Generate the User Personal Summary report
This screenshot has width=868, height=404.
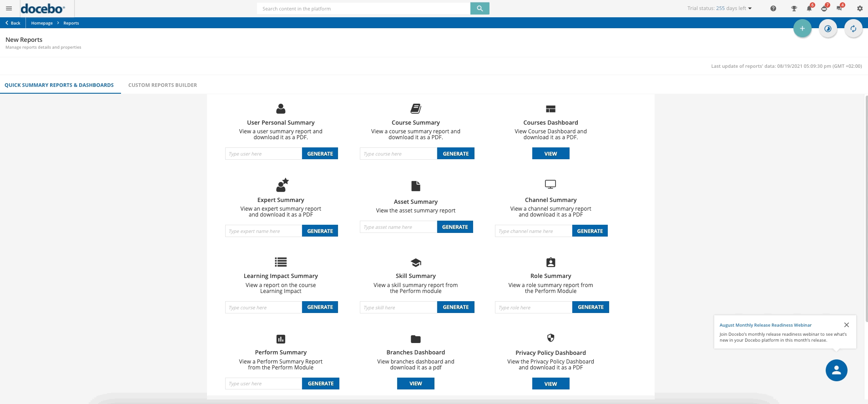(x=320, y=154)
